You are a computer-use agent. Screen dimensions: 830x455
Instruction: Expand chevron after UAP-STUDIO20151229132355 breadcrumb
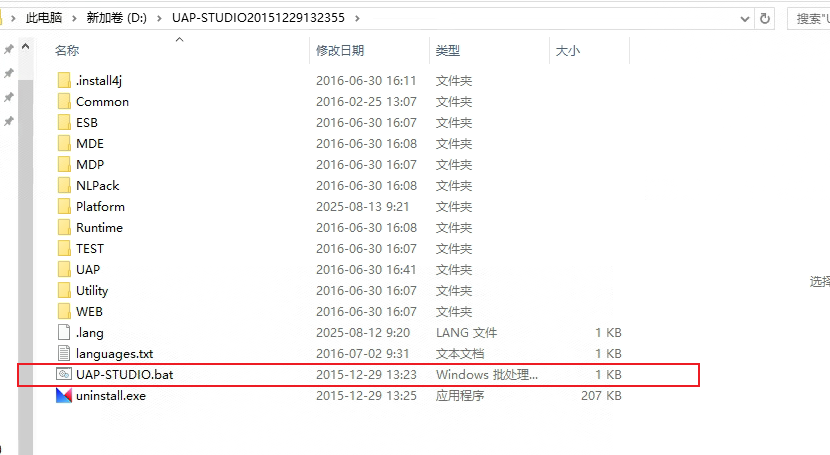coord(357,19)
